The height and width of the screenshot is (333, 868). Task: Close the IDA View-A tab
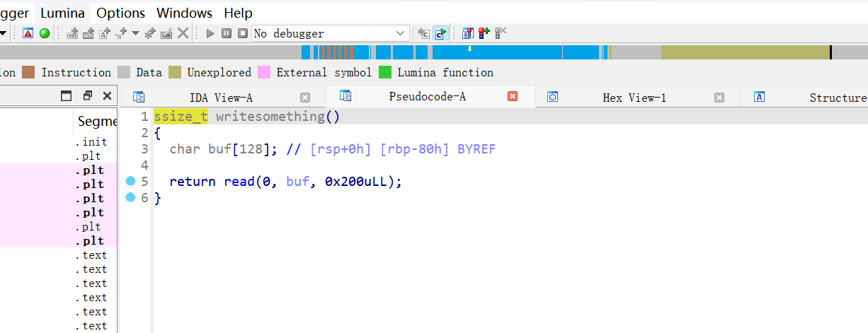pyautogui.click(x=305, y=98)
